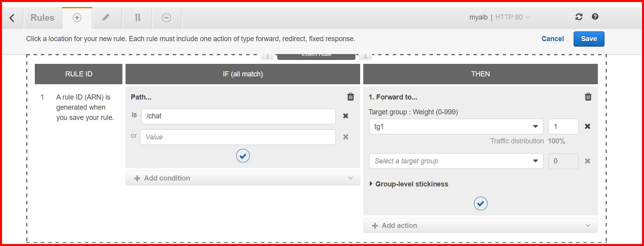Viewport: 644px width, 246px height.
Task: Click the reorder rules arrows icon
Action: point(136,17)
